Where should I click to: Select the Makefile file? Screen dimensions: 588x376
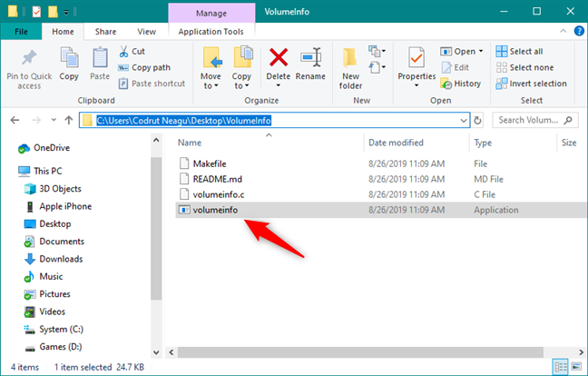(x=210, y=163)
